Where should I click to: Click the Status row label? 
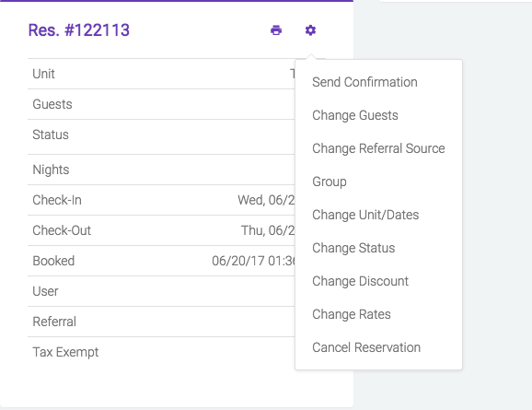point(51,135)
